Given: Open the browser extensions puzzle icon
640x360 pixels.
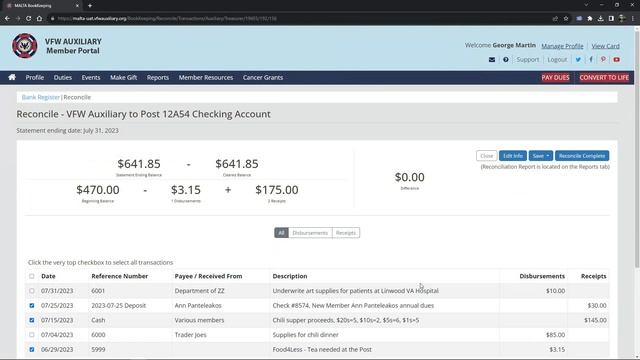Looking at the screenshot, I should (x=590, y=18).
